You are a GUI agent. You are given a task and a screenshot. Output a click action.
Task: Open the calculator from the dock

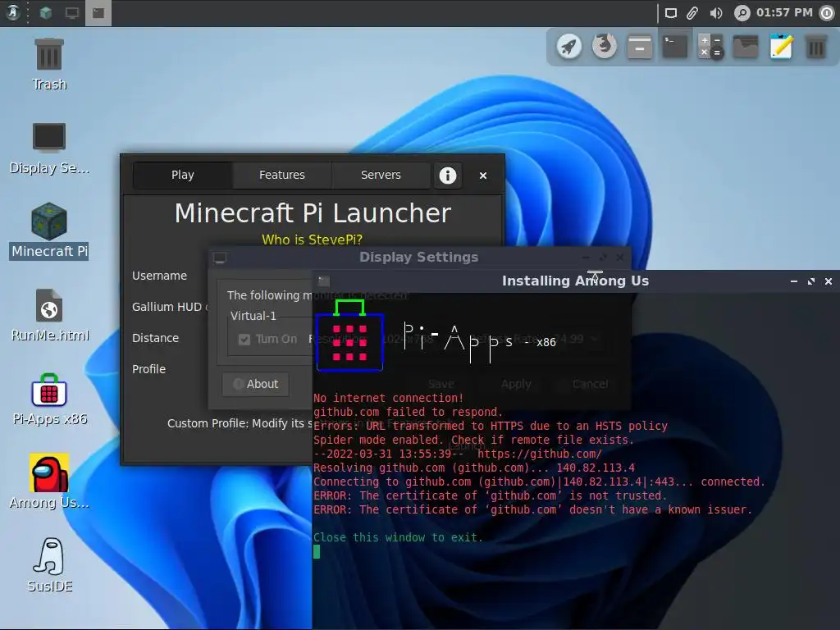(x=710, y=47)
